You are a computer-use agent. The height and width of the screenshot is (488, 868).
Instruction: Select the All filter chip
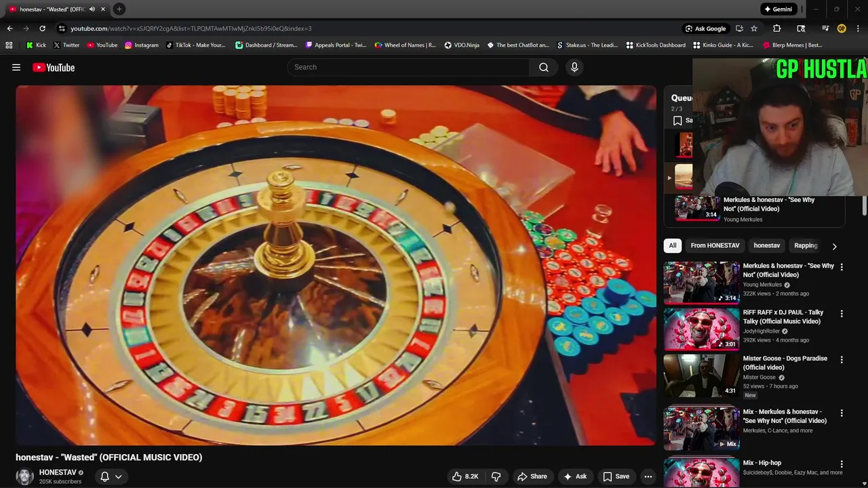pos(673,245)
